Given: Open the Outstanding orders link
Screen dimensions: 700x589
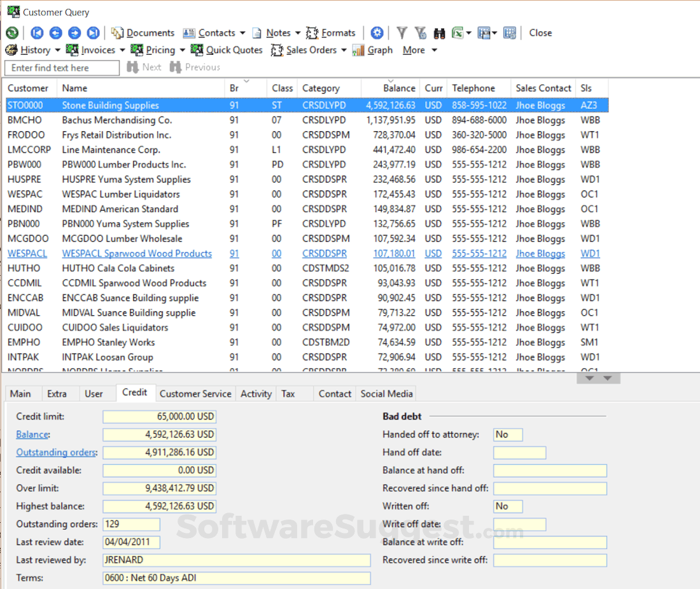Looking at the screenshot, I should (56, 452).
